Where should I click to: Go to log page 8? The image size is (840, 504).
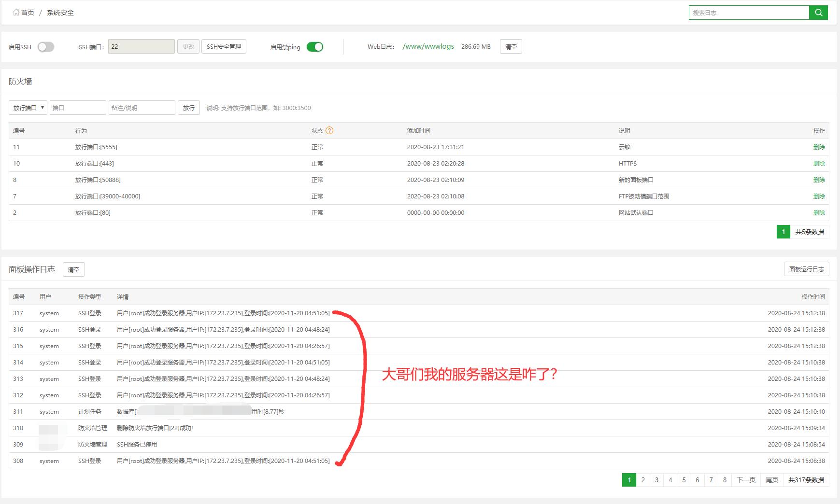[x=725, y=479]
